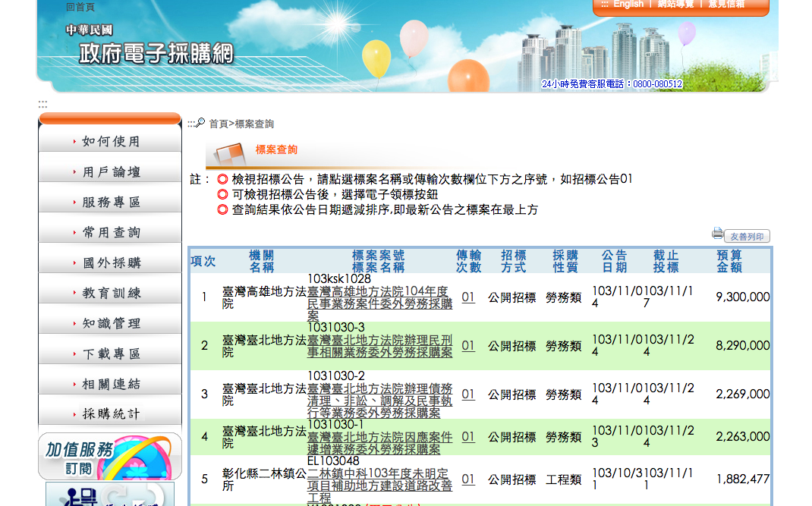
Task: Open the 如何使用 menu item
Action: (110, 141)
